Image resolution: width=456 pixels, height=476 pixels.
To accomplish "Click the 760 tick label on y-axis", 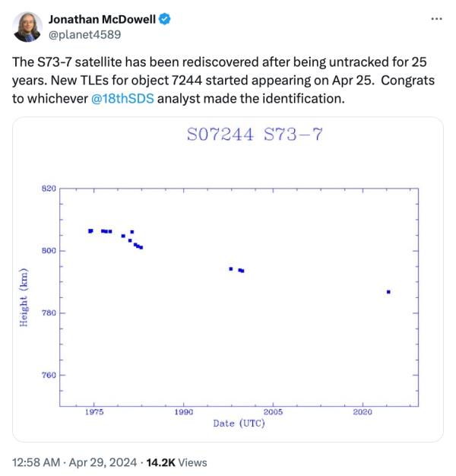I will (47, 376).
